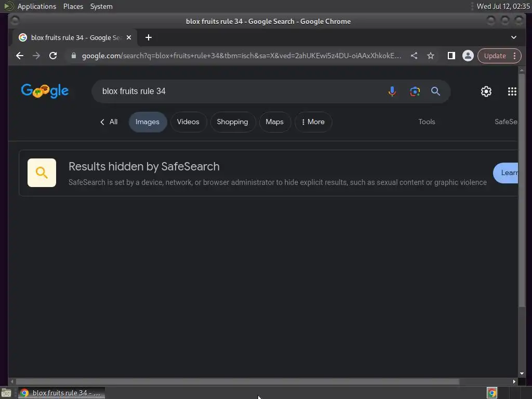
Task: Open the Chrome profile avatar
Action: [468, 56]
